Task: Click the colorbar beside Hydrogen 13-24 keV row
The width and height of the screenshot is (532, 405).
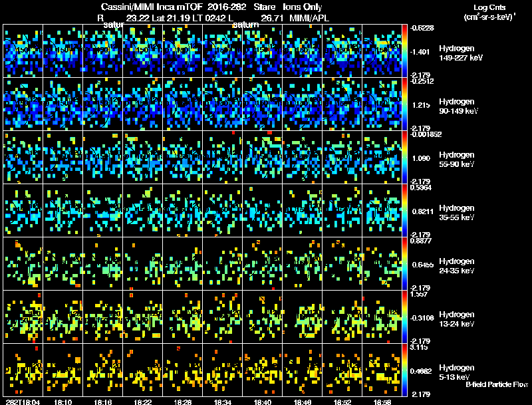Action: 404,317
